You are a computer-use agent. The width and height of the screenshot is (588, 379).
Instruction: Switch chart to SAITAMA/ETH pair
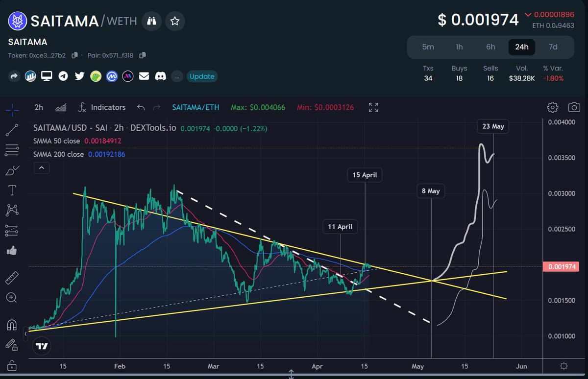196,107
